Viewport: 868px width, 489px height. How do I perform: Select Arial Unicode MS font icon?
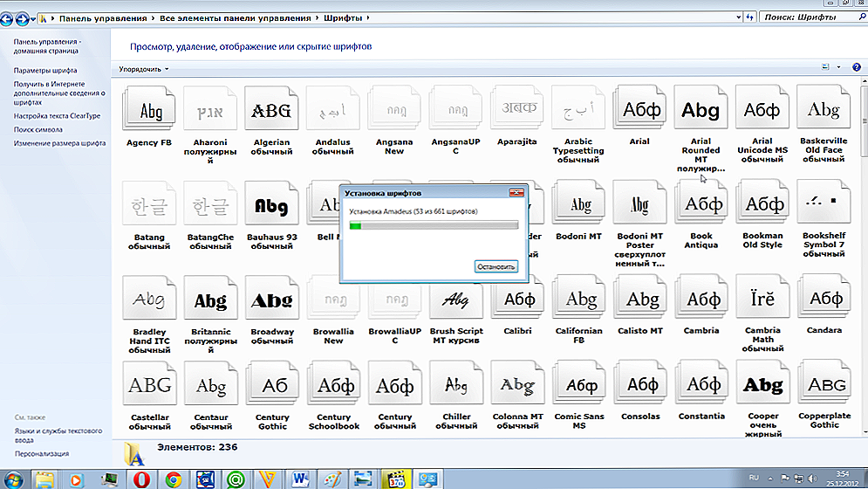[762, 107]
